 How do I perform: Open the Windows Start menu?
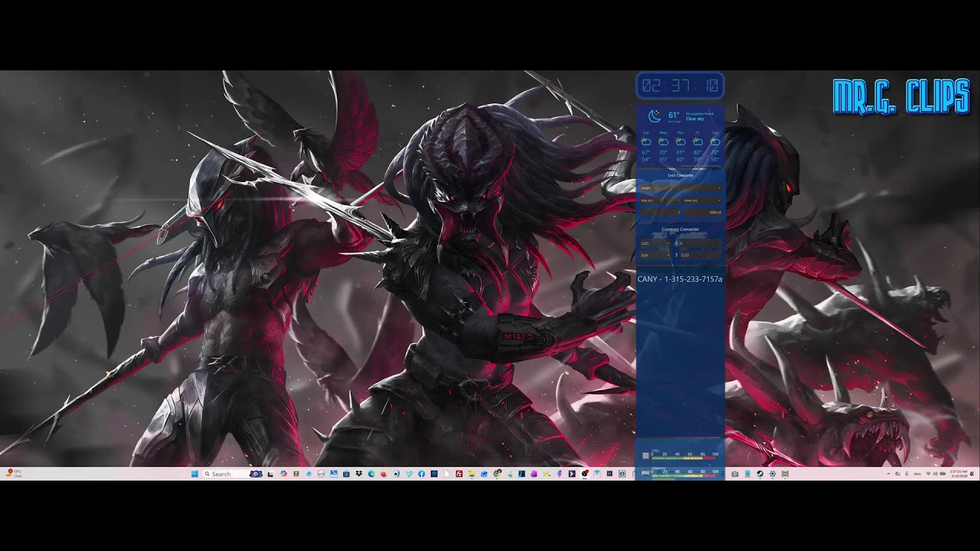pos(194,474)
